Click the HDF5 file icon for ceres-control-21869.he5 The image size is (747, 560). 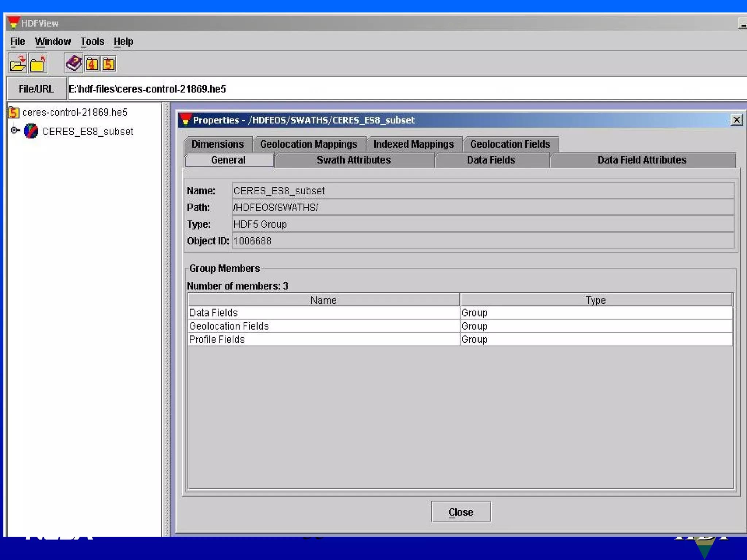(x=13, y=112)
